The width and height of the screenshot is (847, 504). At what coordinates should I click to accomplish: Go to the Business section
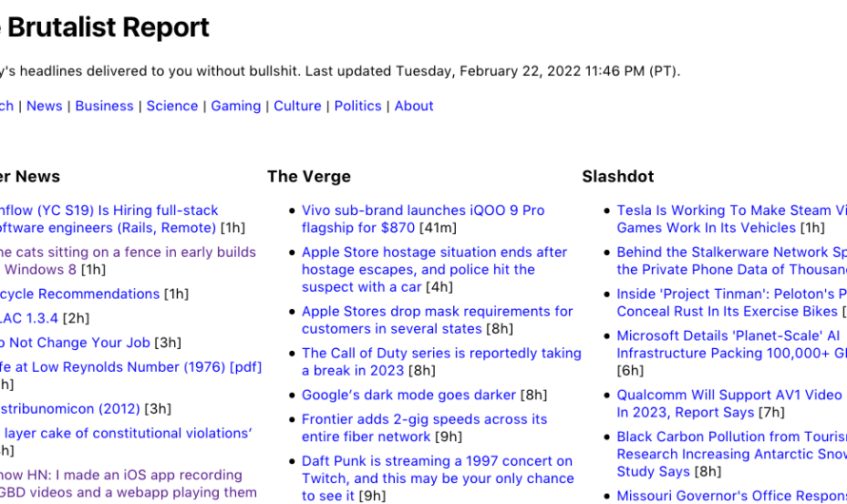104,106
